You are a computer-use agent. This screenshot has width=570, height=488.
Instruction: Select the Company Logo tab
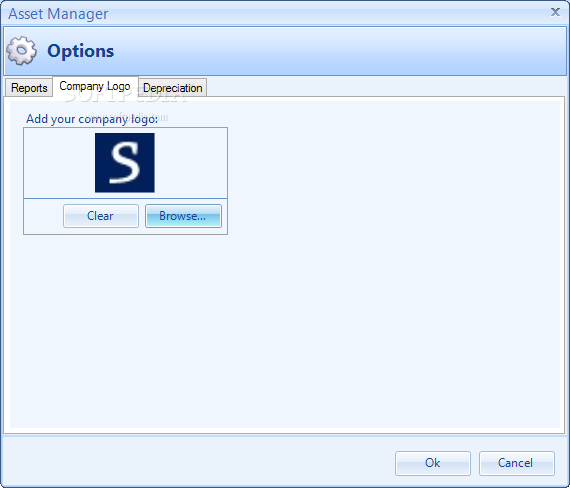pyautogui.click(x=95, y=87)
